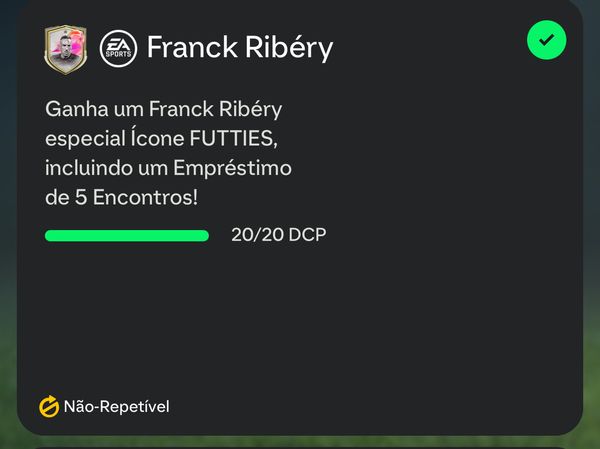Select the 20/20 DCP progress counter

point(279,235)
